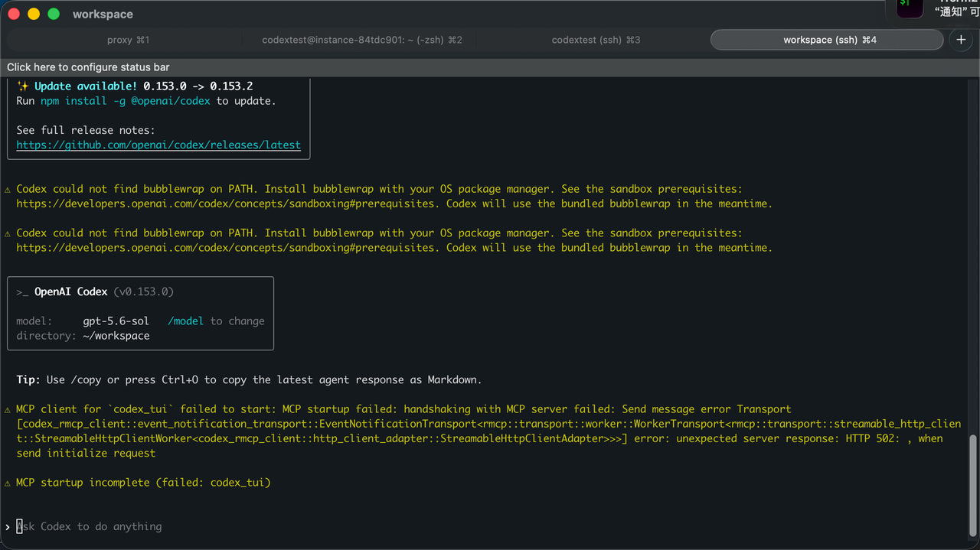Open the first sandboxing prerequisites URL
Image resolution: width=980 pixels, height=550 pixels.
225,204
